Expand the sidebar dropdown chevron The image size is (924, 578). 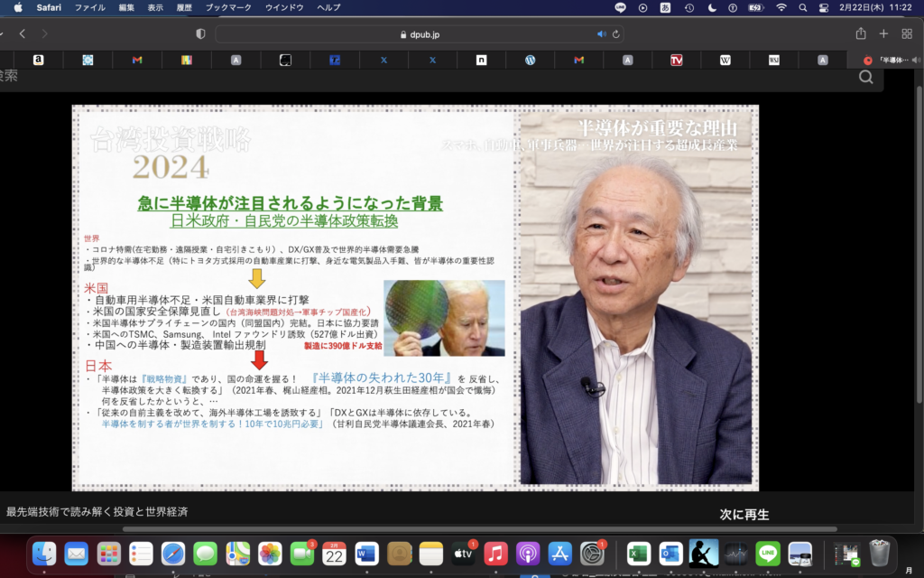coord(3,33)
